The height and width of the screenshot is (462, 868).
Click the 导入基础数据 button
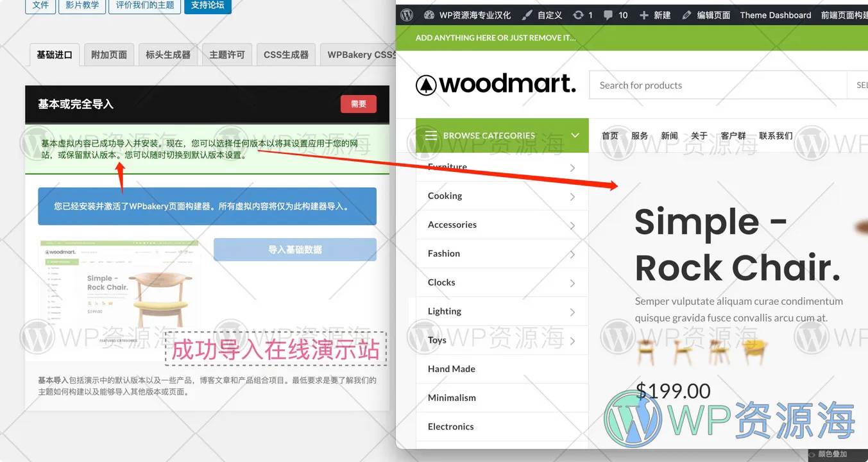click(294, 250)
